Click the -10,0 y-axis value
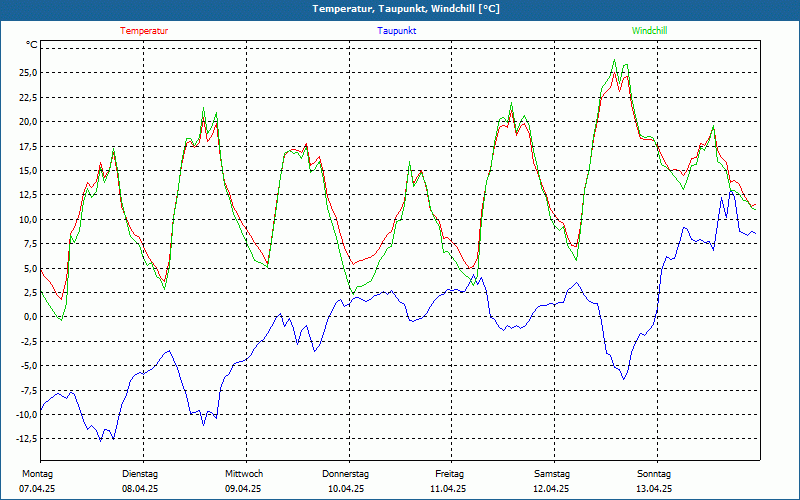 pyautogui.click(x=26, y=414)
